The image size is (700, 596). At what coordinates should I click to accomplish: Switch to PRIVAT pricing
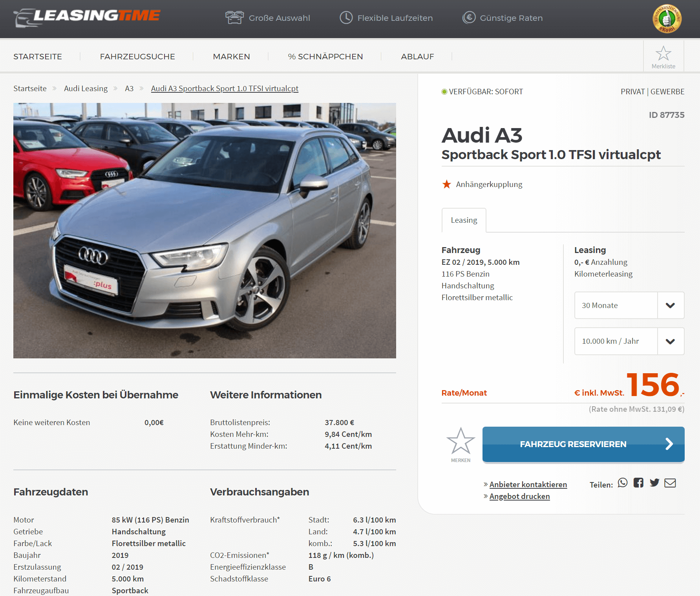tap(632, 92)
